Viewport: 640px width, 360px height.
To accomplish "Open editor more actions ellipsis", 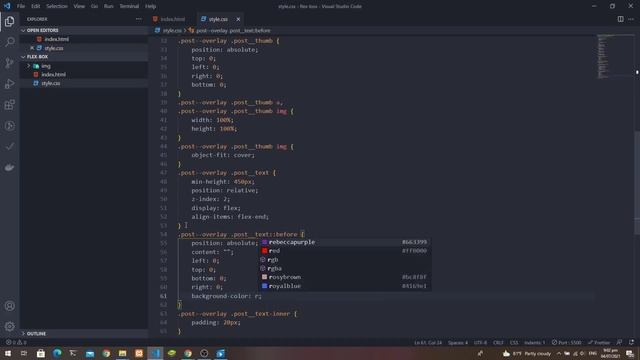I will pos(631,19).
